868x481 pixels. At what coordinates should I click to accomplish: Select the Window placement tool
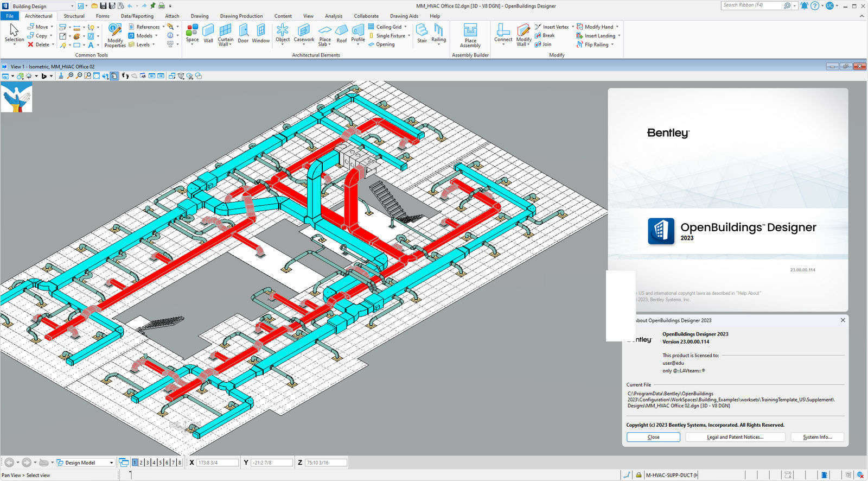pos(260,34)
